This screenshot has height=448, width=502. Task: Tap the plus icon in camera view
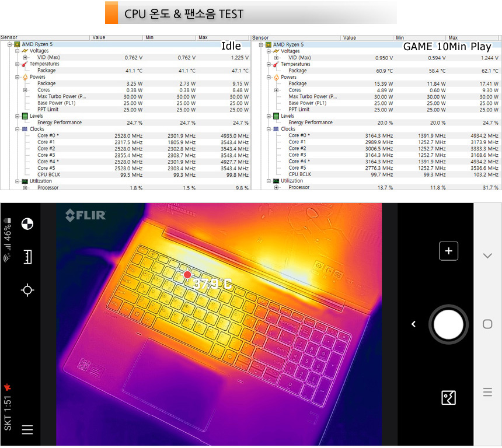448,251
